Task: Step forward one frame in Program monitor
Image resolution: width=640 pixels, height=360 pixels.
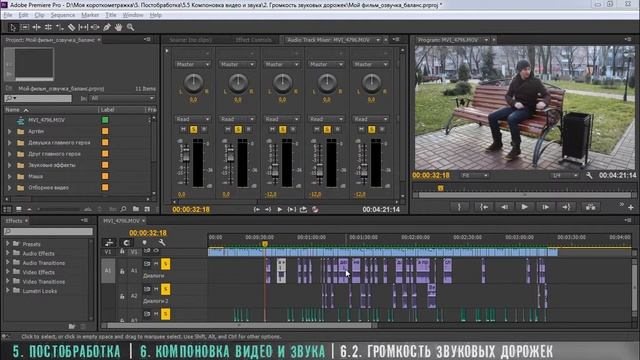Action: [x=545, y=207]
